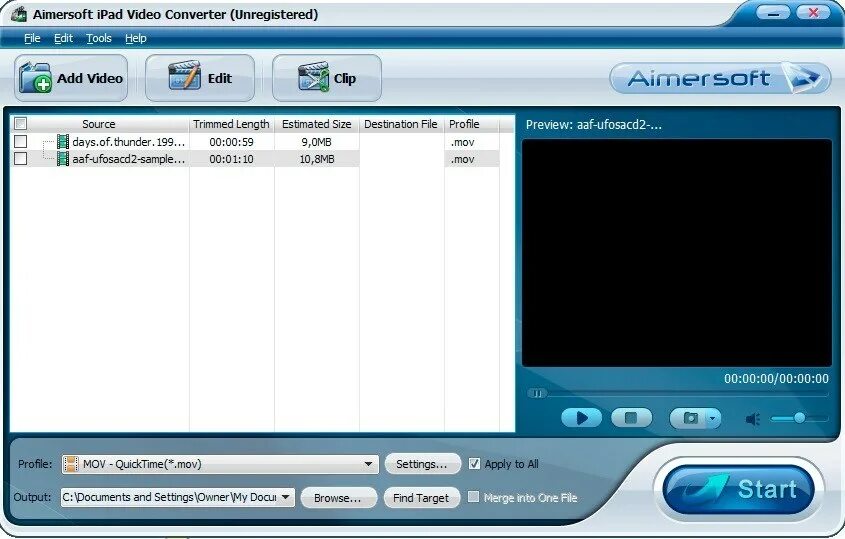
Task: Click the preview seek bar handle
Action: pyautogui.click(x=537, y=393)
